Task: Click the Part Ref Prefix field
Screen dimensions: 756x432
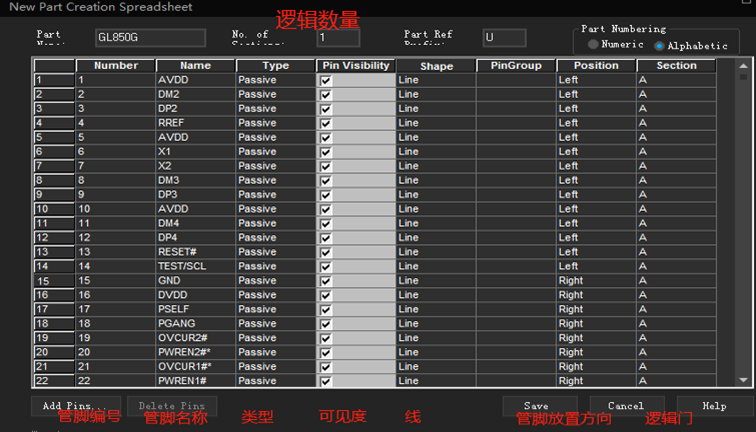Action: coord(504,38)
